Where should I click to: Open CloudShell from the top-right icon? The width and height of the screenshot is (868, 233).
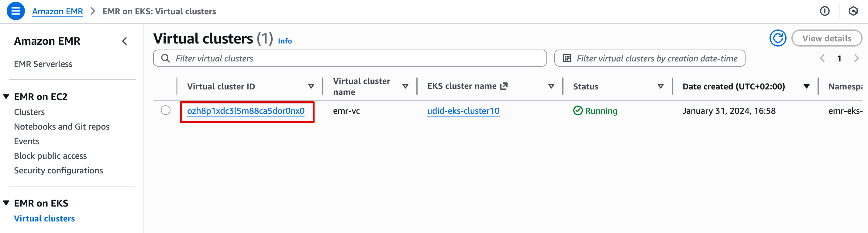[x=853, y=11]
